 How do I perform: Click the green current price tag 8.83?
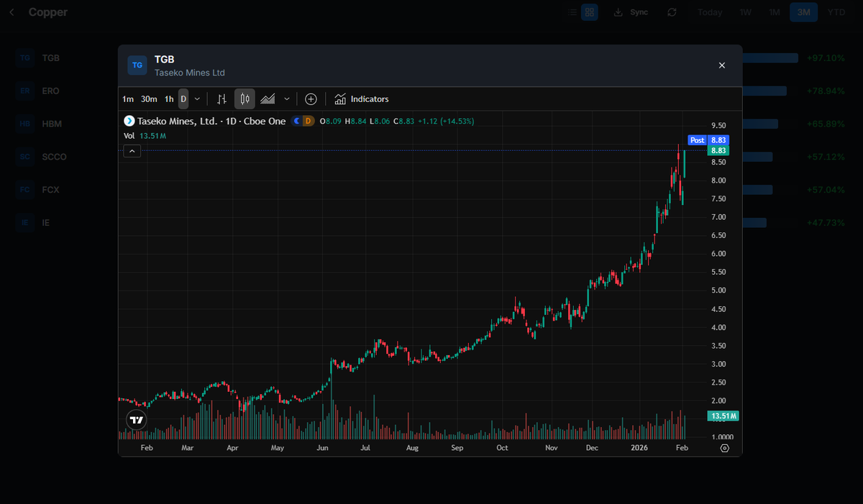(x=718, y=151)
